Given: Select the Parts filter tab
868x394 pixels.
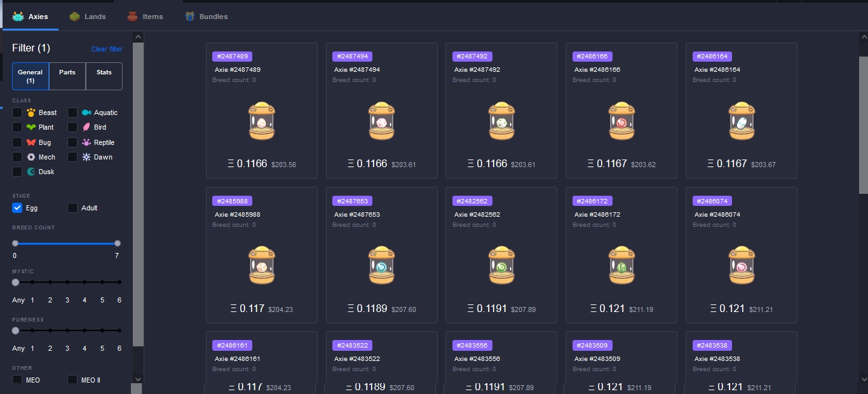Looking at the screenshot, I should (67, 76).
